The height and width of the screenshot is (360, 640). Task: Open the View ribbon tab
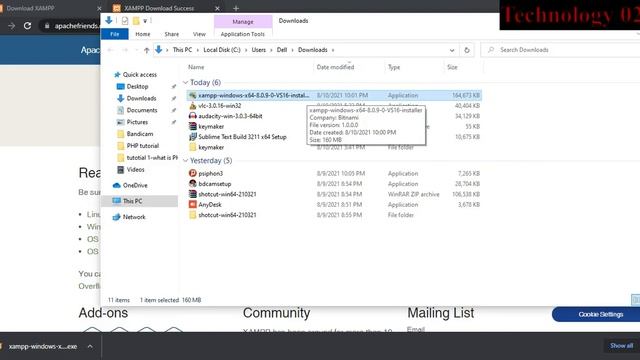199,34
